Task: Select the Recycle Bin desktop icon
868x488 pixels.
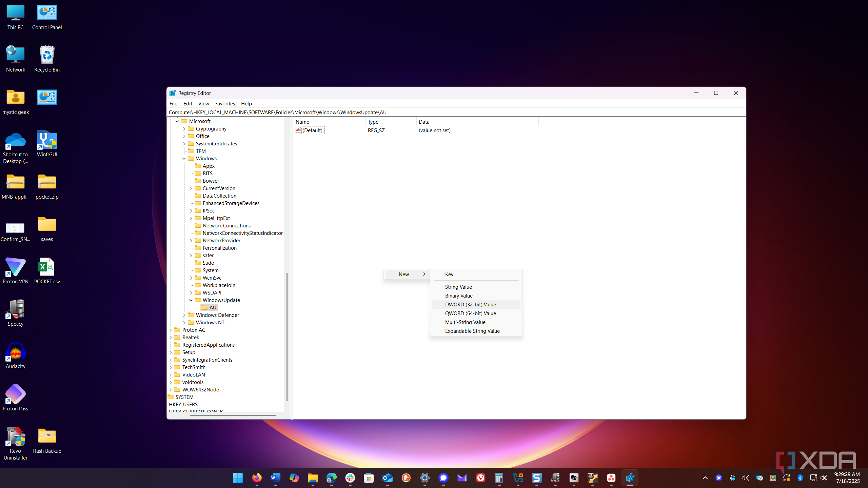Action: (47, 59)
